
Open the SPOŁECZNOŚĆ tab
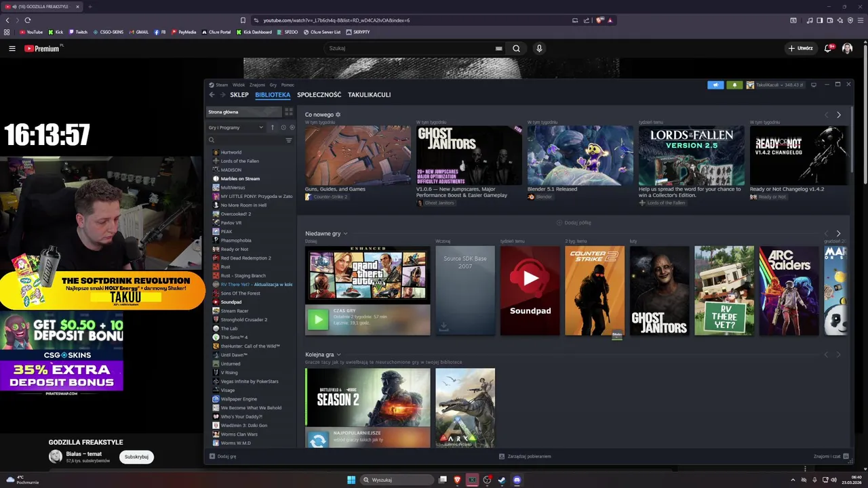tap(319, 95)
